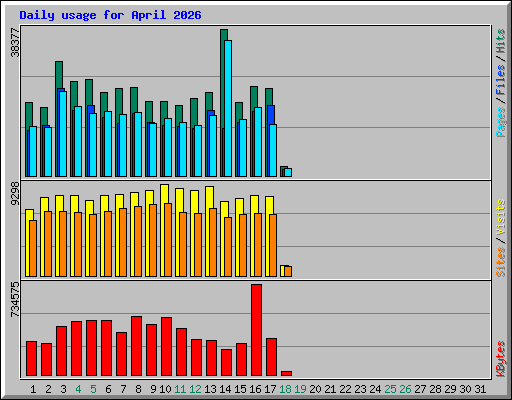The width and height of the screenshot is (512, 400).
Task: Click the day 16 axis label
Action: [x=255, y=389]
